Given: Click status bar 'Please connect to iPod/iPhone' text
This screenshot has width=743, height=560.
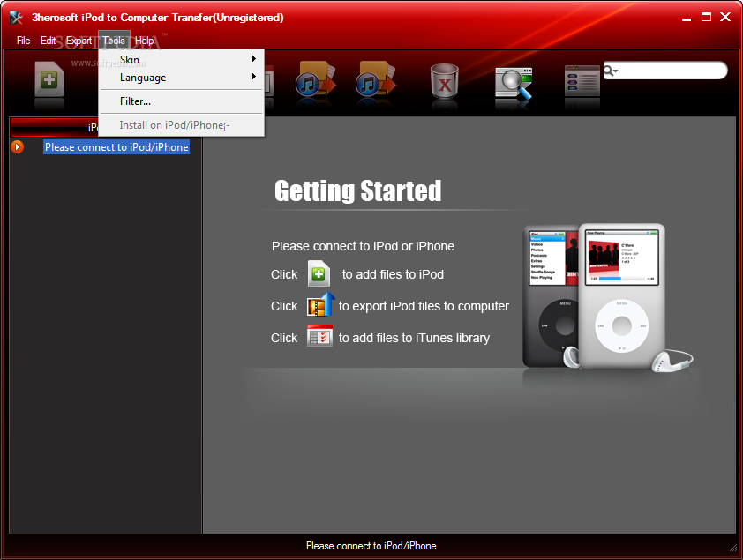Looking at the screenshot, I should tap(371, 546).
